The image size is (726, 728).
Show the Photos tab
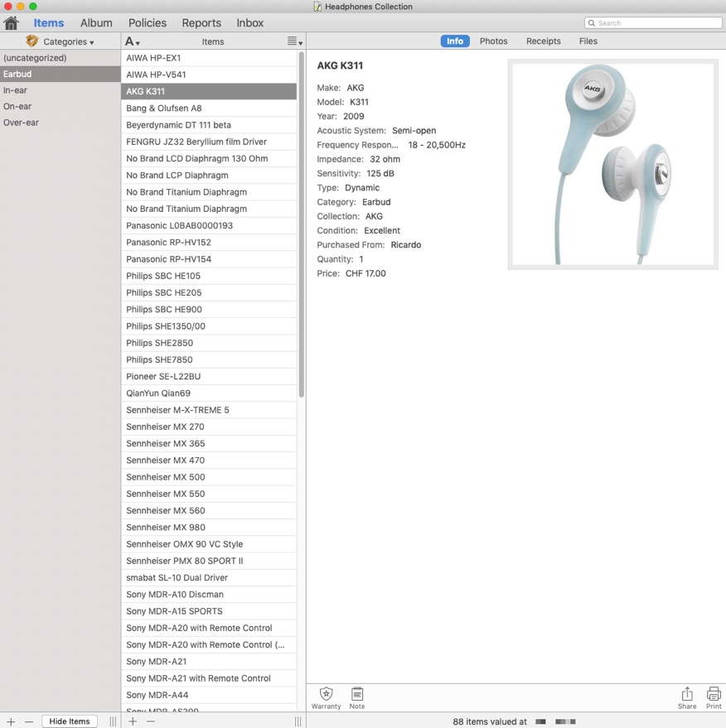[x=493, y=41]
